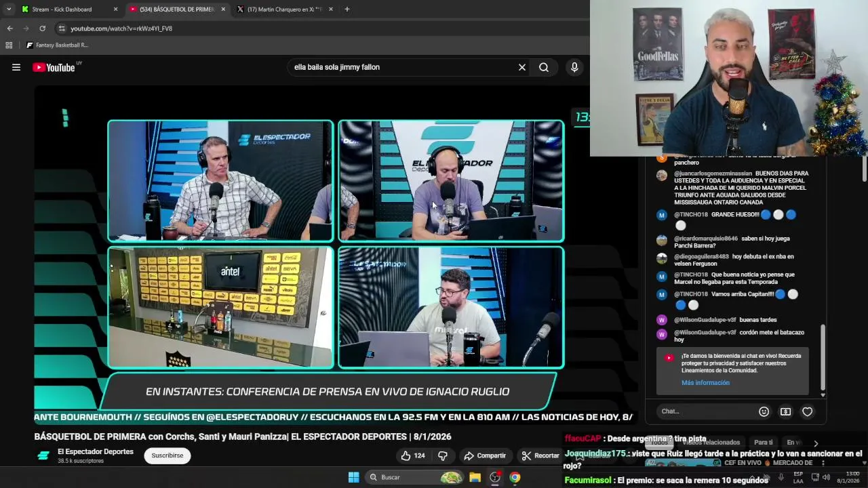Open the volume control in system tray
Screen dimensions: 868x488
click(826, 477)
